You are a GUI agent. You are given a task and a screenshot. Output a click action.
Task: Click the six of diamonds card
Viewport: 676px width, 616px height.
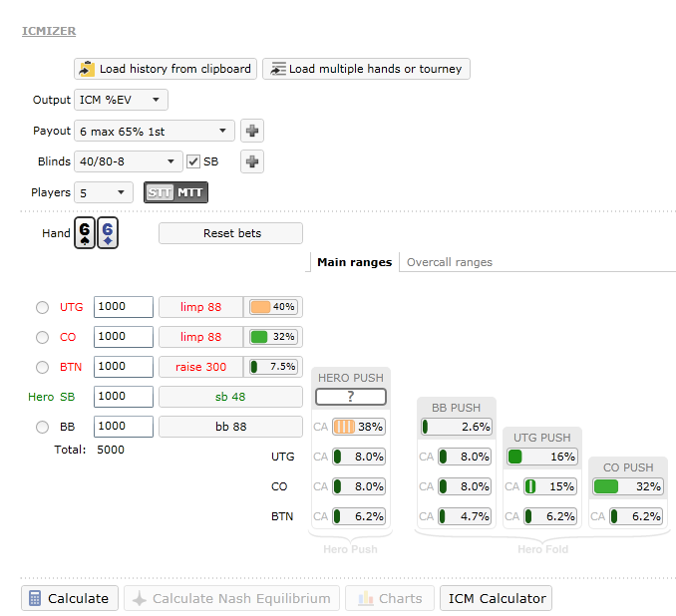[x=108, y=233]
